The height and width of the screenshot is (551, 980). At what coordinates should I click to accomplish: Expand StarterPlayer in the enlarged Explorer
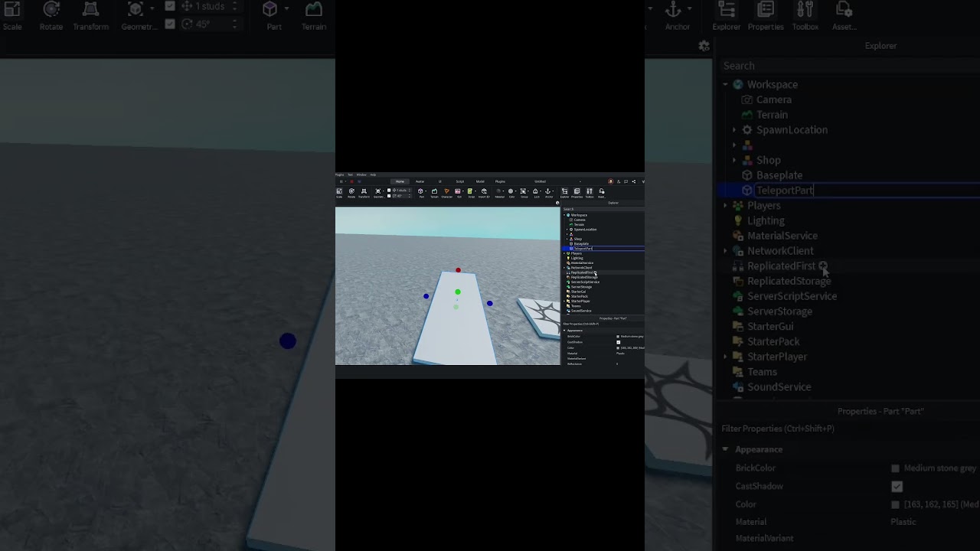[x=725, y=357]
